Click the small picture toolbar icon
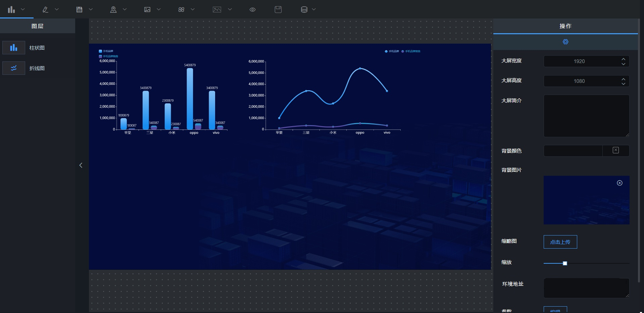 (x=147, y=9)
